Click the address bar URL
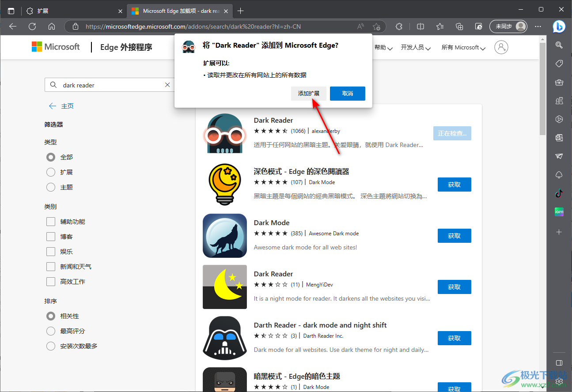Screen dimensions: 572x392 193,26
